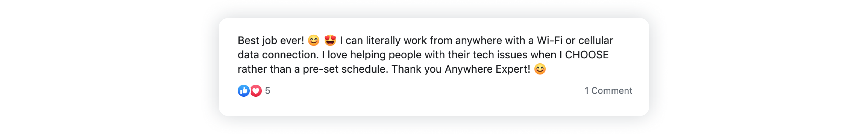Click the words "Best job ever!"

(271, 41)
